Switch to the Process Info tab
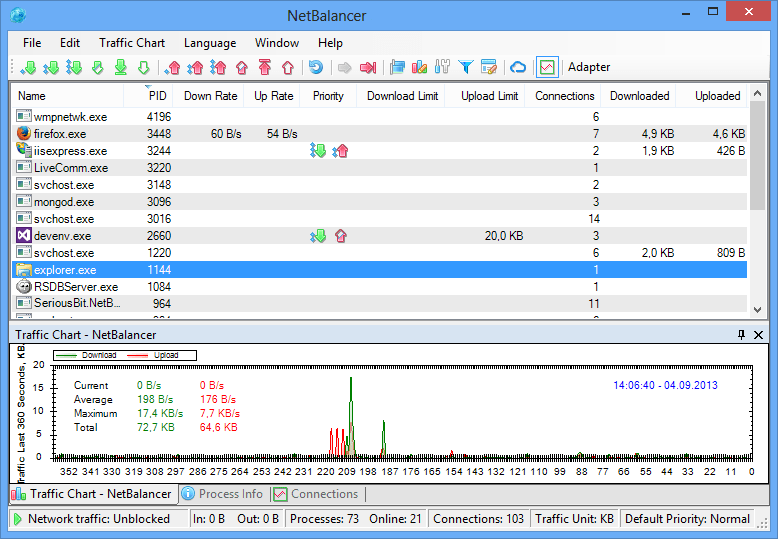The image size is (778, 539). 222,494
